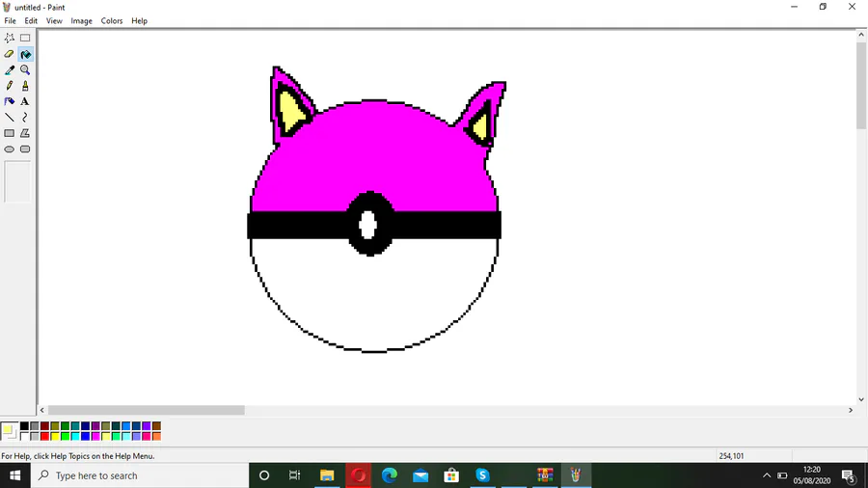Select the Pencil tool
This screenshot has width=868, height=488.
pyautogui.click(x=10, y=86)
